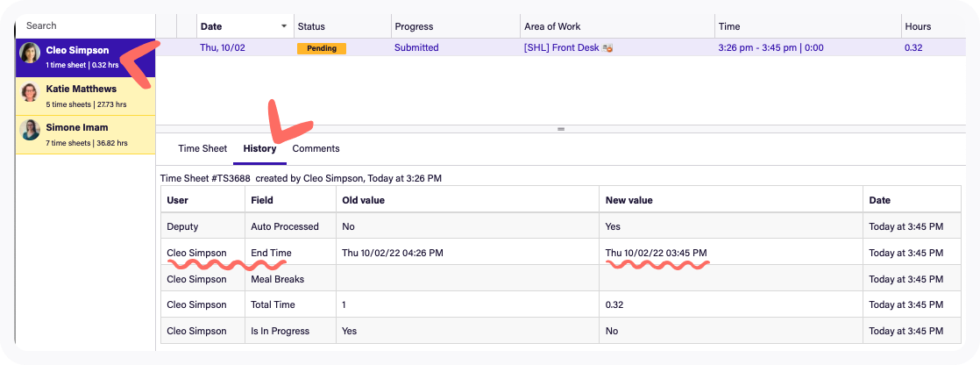Click the 5 time sheets | 27.73 hrs text
This screenshot has width=980, height=365.
(x=86, y=104)
